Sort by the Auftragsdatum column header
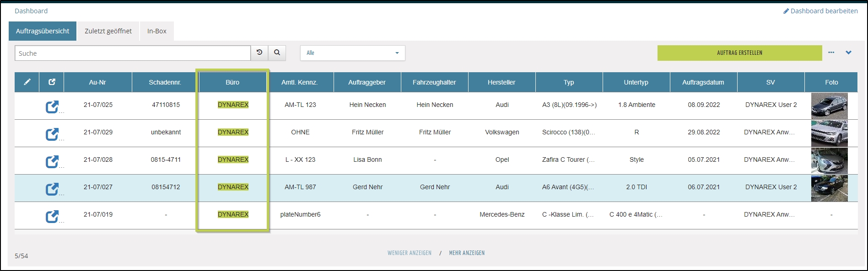Viewport: 868px width, 271px height. pos(703,82)
